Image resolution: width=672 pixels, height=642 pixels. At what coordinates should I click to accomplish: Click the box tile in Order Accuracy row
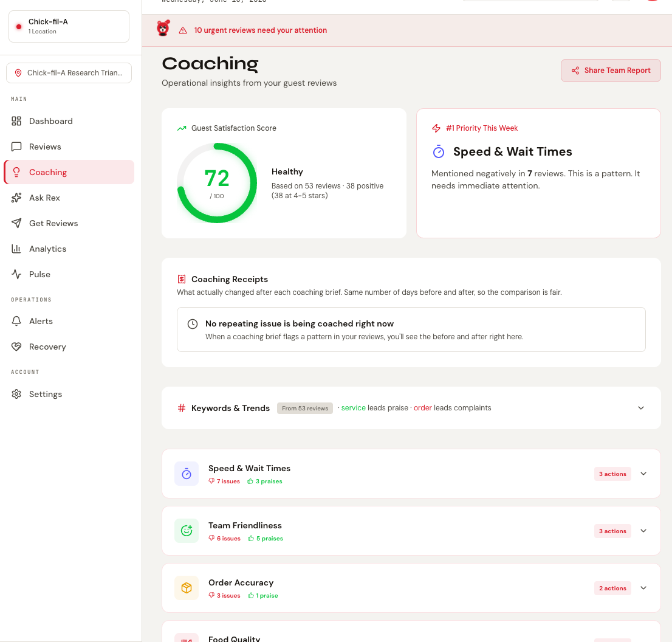pos(187,587)
